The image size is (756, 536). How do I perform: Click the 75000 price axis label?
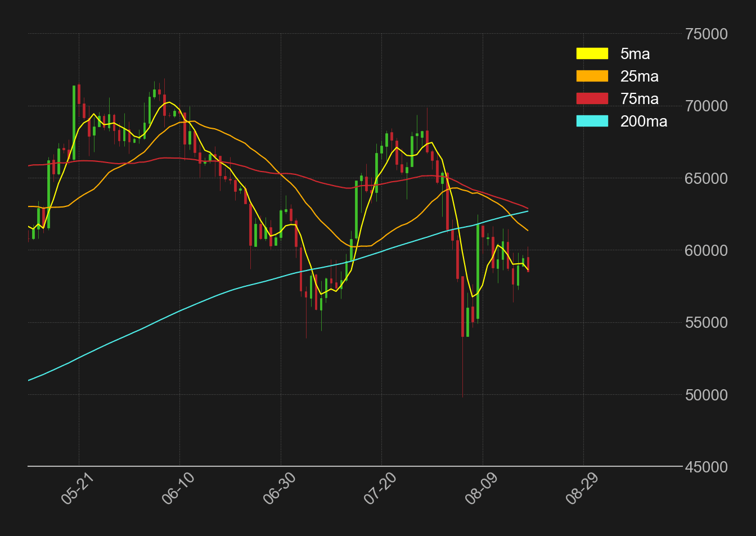[x=706, y=34]
